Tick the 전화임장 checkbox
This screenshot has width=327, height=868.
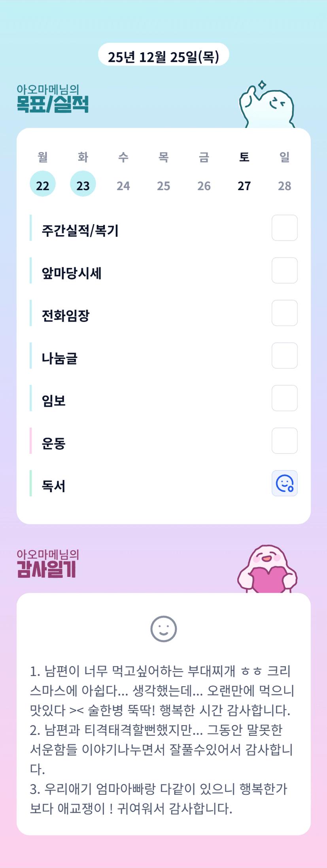[284, 313]
